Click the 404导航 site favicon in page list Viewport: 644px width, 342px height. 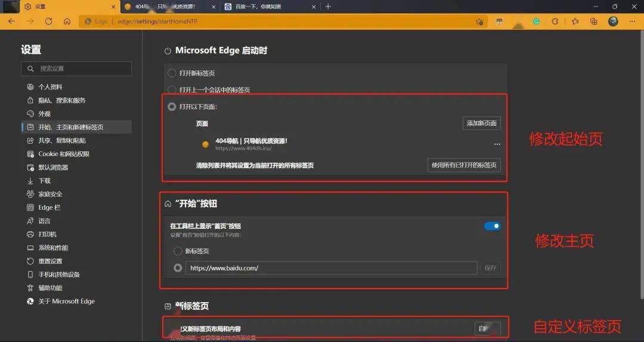pyautogui.click(x=205, y=144)
